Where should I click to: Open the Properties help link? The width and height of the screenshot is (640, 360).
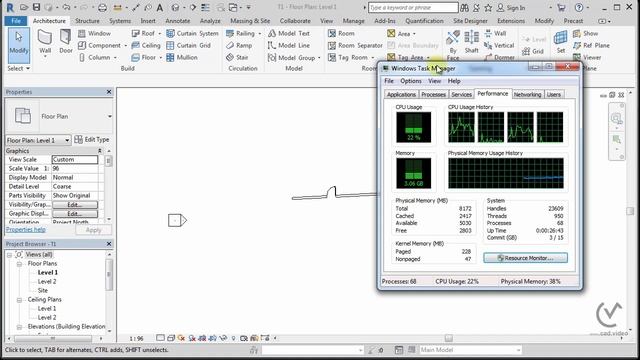pyautogui.click(x=25, y=229)
